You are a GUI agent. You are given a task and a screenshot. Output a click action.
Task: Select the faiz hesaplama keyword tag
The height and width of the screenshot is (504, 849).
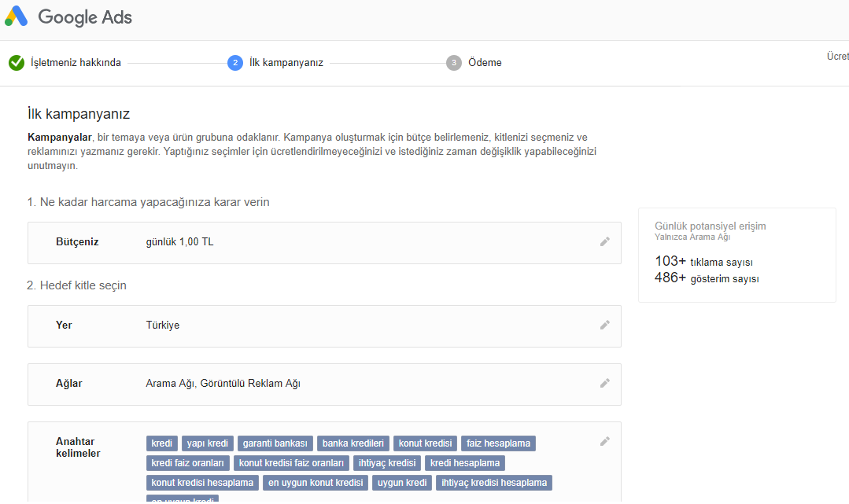(499, 443)
